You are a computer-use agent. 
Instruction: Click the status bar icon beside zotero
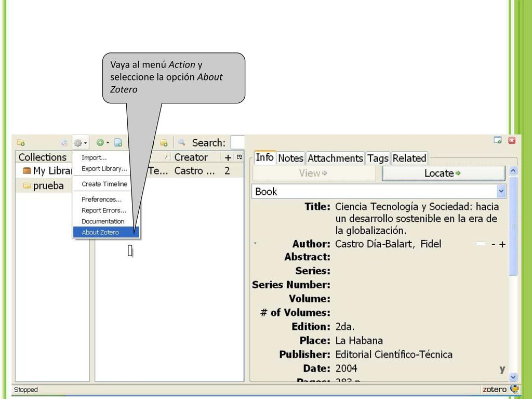pos(514,389)
